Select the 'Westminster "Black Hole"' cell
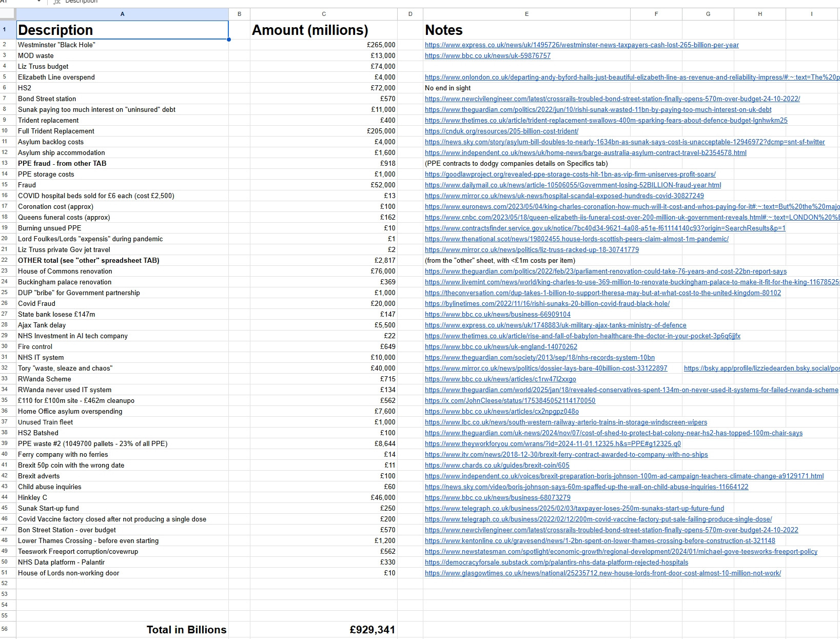Screen dimensions: 840x639 coord(122,45)
